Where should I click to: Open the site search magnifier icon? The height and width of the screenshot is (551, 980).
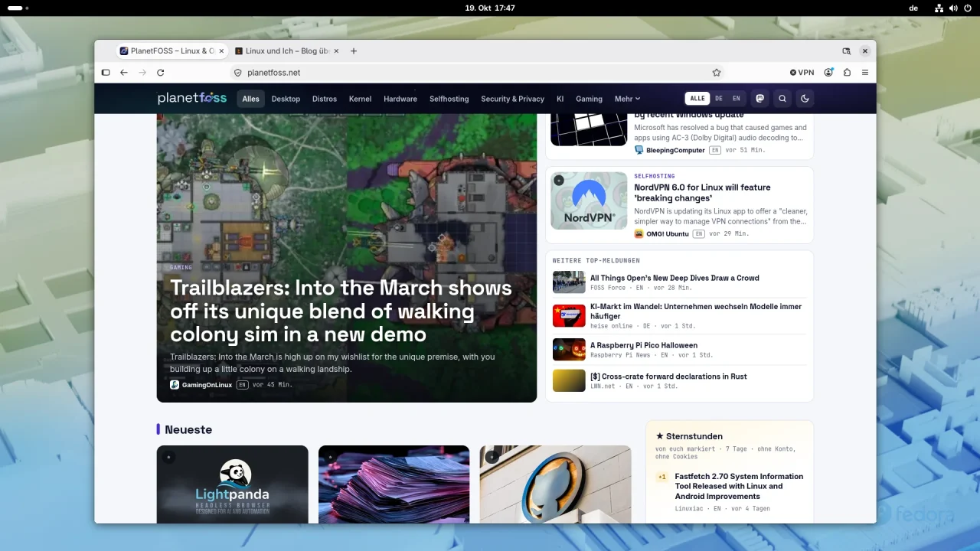click(782, 99)
